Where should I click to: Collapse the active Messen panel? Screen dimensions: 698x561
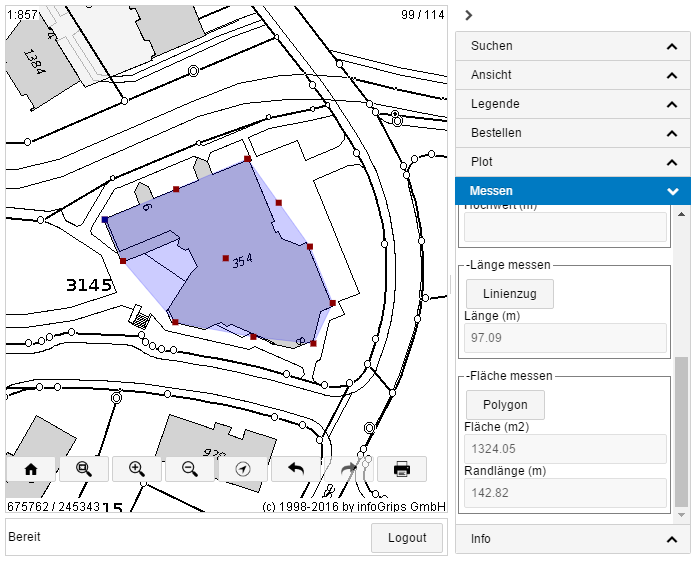click(572, 191)
